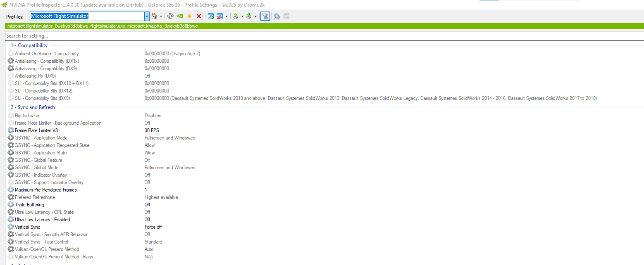Click the Highest available refresh rate value
The width and height of the screenshot is (644, 265).
[x=161, y=197]
